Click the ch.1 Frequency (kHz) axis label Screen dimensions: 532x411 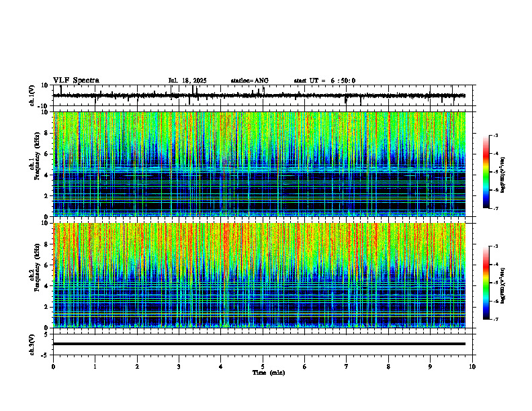point(35,156)
